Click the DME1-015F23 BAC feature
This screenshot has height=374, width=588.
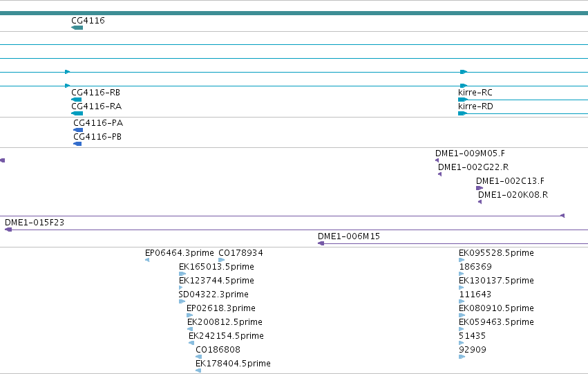click(296, 230)
